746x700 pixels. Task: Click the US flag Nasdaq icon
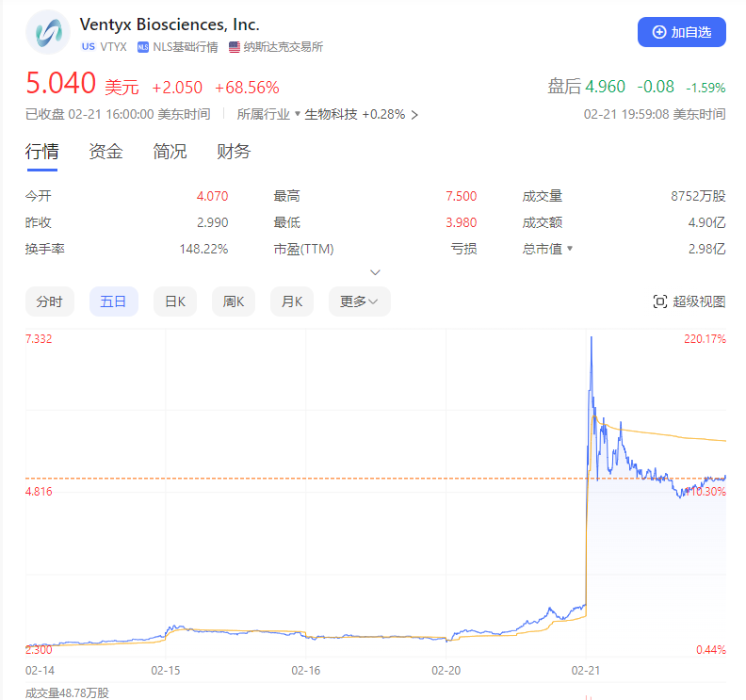[x=235, y=47]
